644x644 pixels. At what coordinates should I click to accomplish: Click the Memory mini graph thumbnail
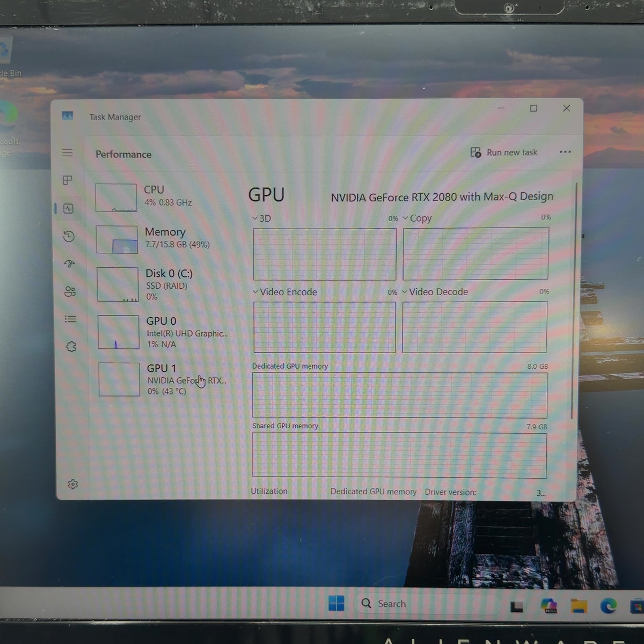[117, 239]
